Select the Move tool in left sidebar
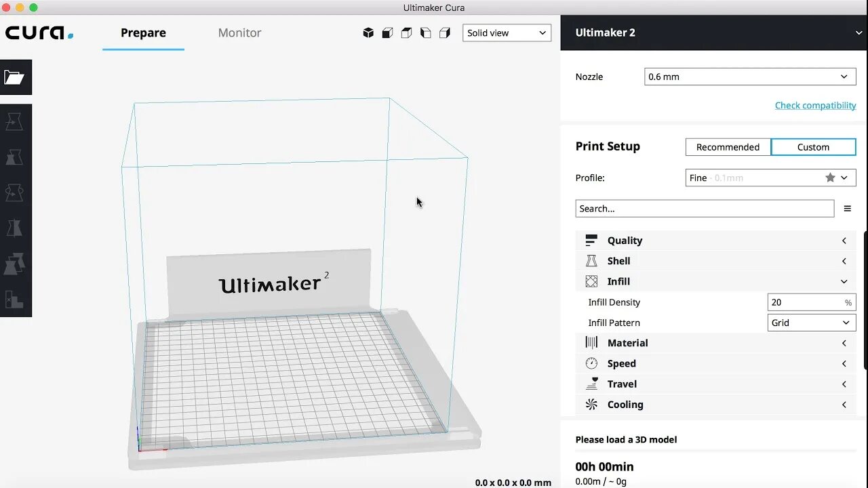 click(x=14, y=122)
